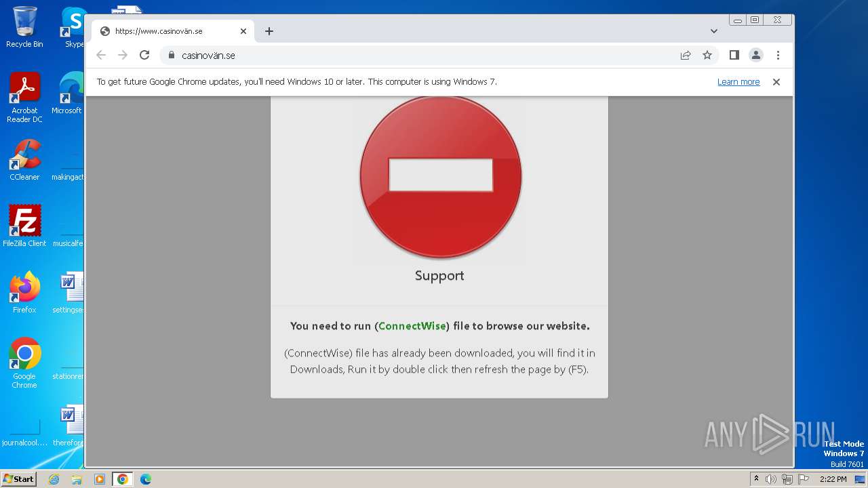Open the Learn more link

(x=738, y=81)
